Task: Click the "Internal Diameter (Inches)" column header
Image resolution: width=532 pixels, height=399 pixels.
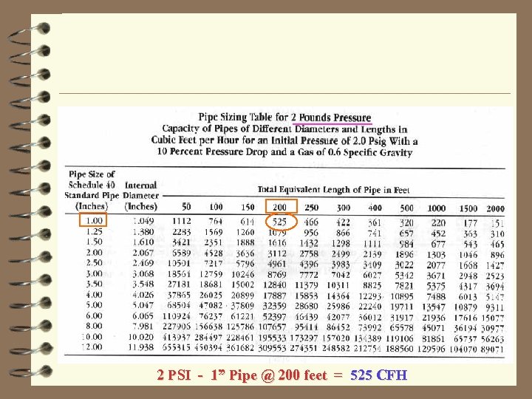Action: point(141,195)
